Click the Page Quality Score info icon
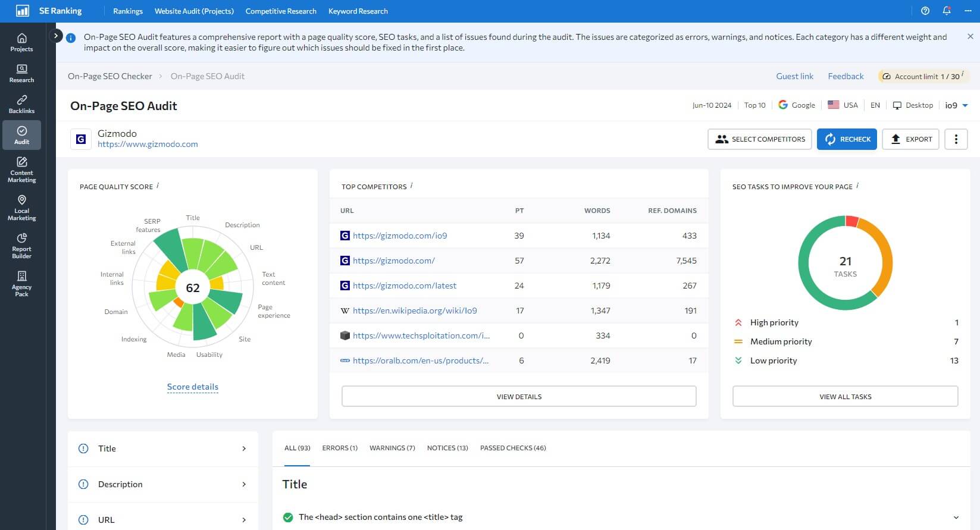The image size is (980, 530). [158, 186]
